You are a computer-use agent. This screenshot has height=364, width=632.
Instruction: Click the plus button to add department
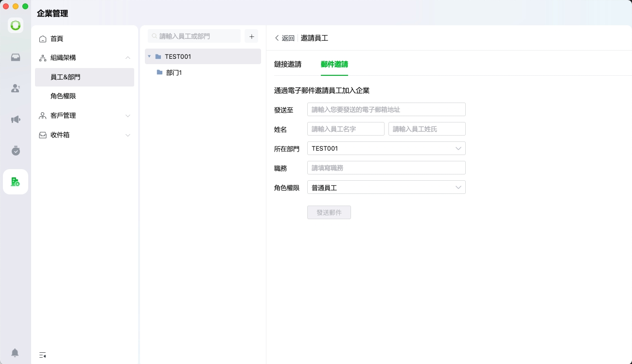[251, 36]
